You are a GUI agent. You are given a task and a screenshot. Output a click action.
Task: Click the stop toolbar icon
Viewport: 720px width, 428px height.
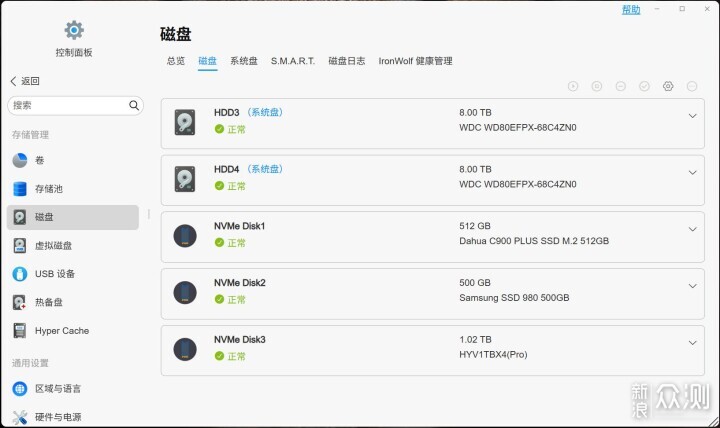tap(596, 86)
